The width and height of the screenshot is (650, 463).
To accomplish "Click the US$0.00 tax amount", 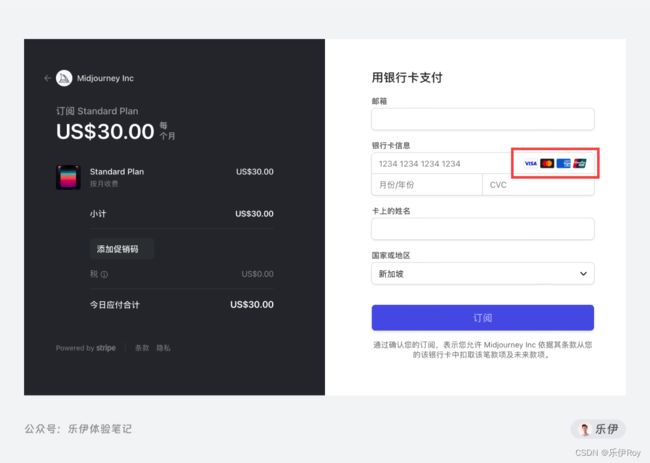I will [x=257, y=274].
